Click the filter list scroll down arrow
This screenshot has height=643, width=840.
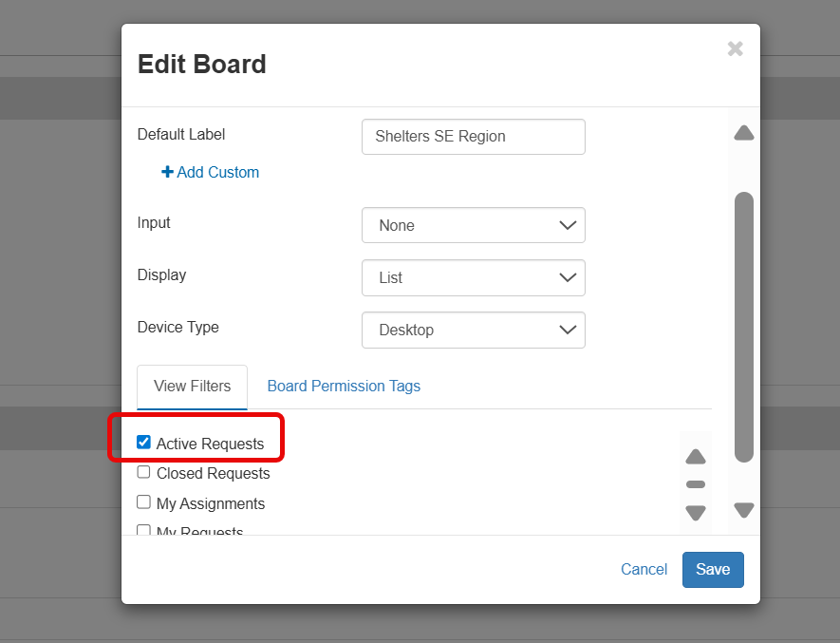coord(696,513)
